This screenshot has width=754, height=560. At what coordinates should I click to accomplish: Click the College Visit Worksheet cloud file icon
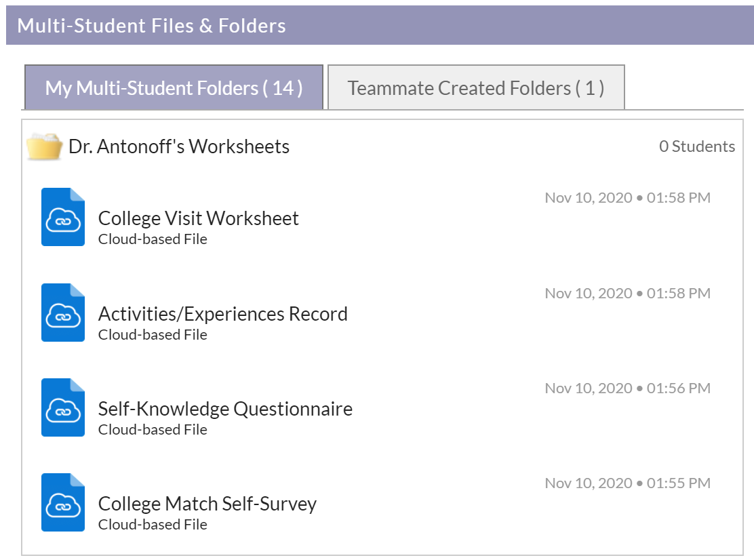(x=63, y=217)
